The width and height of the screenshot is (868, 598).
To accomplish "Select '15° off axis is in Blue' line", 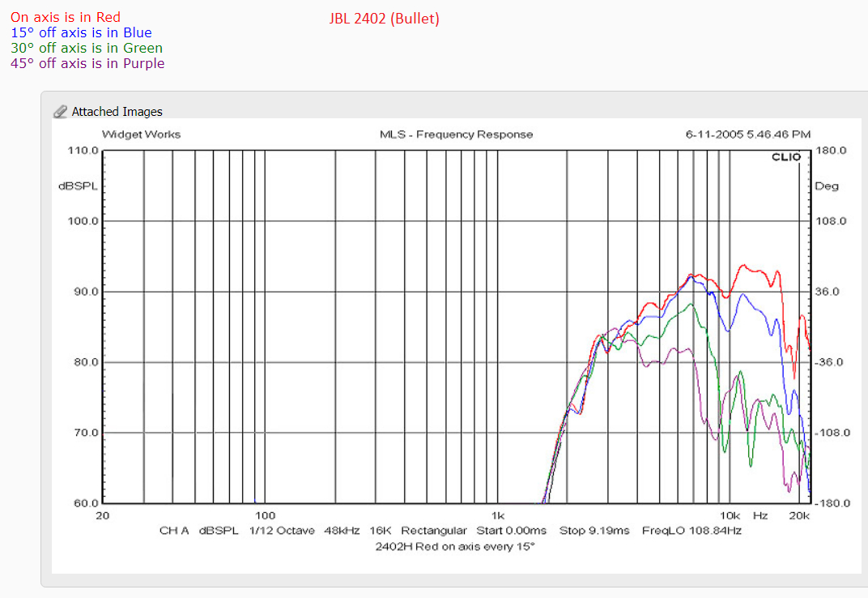I will [x=81, y=32].
